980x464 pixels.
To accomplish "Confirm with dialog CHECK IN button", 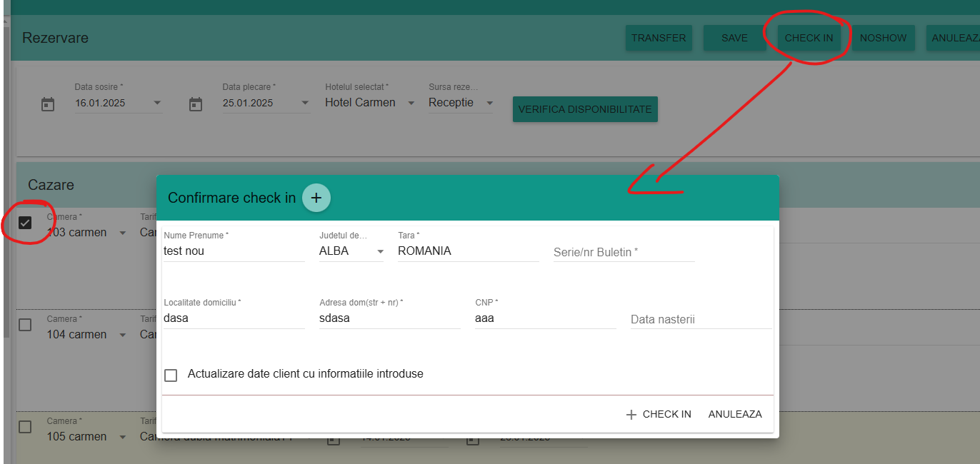I will point(658,414).
